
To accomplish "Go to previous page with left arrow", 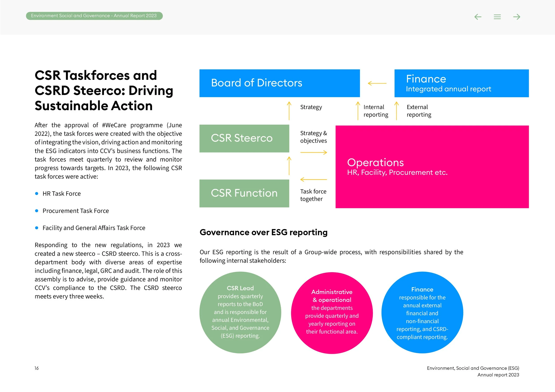I will 478,17.
